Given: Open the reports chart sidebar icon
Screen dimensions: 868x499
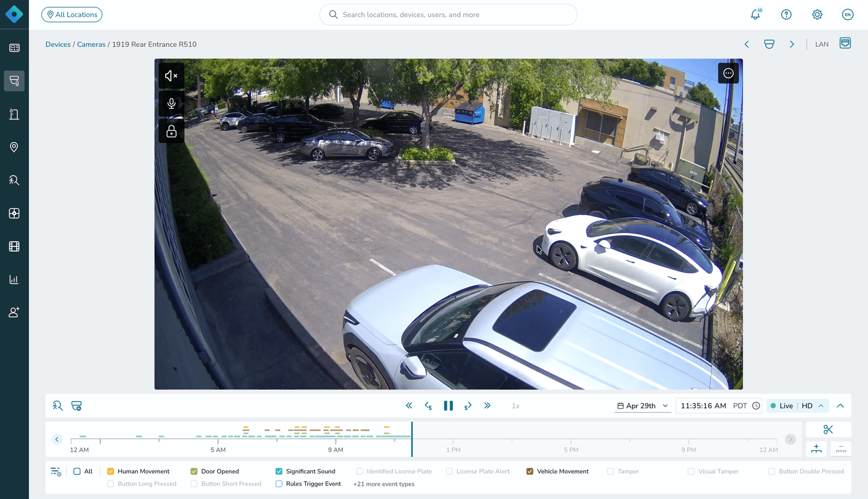Looking at the screenshot, I should (14, 280).
